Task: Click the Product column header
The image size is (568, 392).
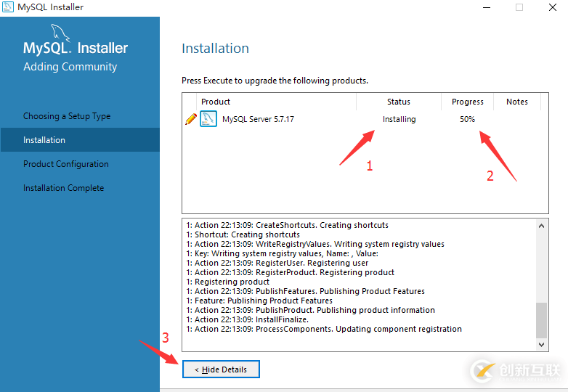Action: tap(216, 102)
